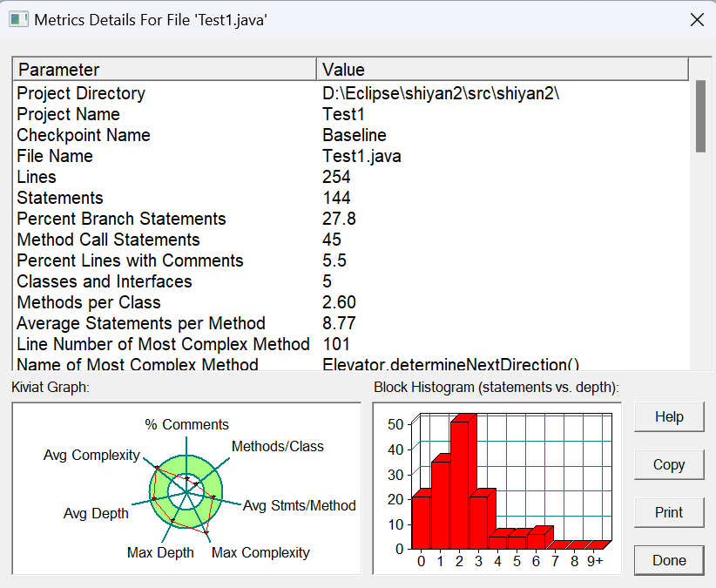Select the Percent Lines with Comments row
The image size is (716, 588).
point(351,260)
